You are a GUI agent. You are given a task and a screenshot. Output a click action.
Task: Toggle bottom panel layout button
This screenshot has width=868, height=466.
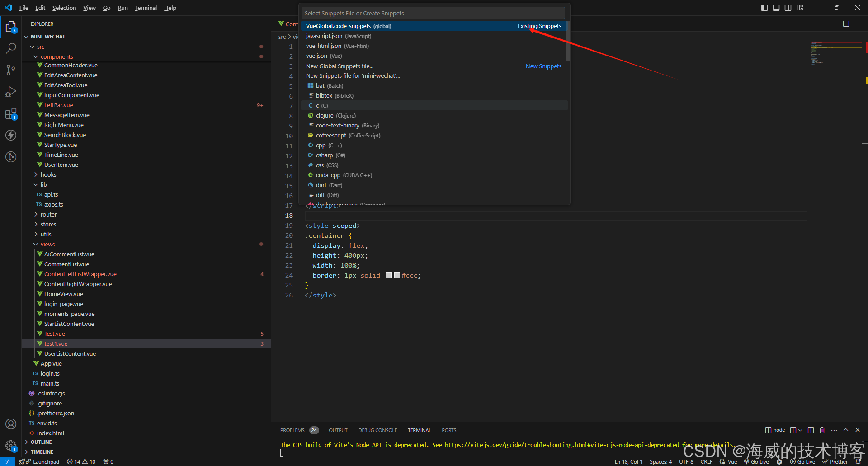[776, 8]
